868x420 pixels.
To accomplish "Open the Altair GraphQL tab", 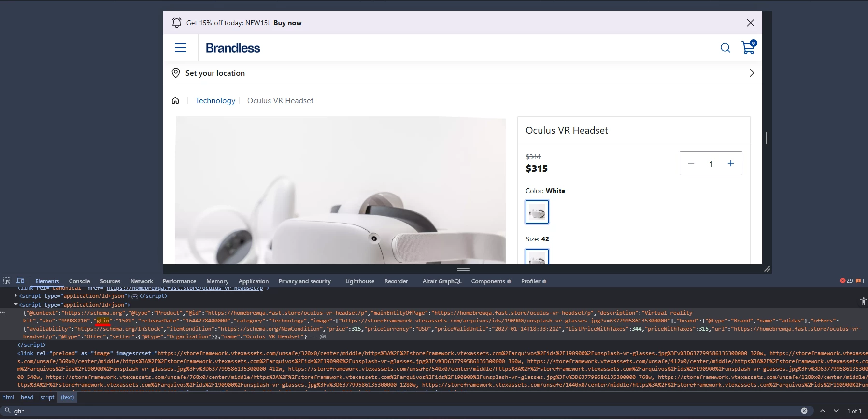I will click(442, 281).
